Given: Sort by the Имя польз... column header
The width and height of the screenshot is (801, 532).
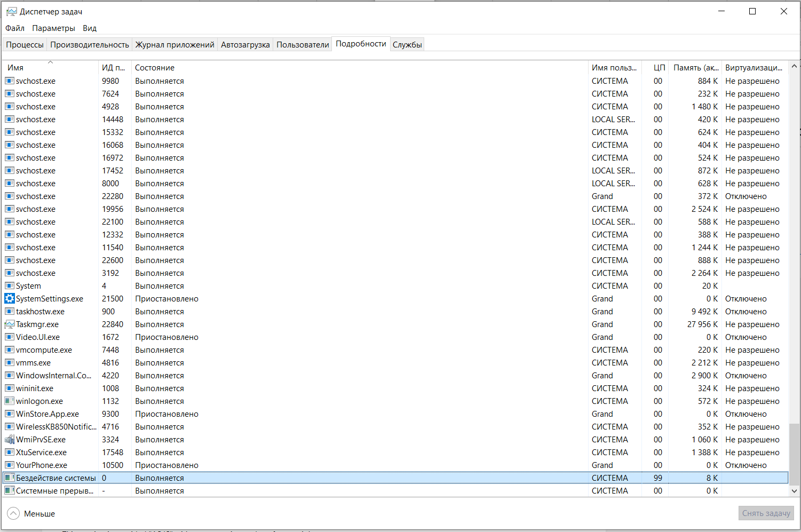Looking at the screenshot, I should pos(615,67).
